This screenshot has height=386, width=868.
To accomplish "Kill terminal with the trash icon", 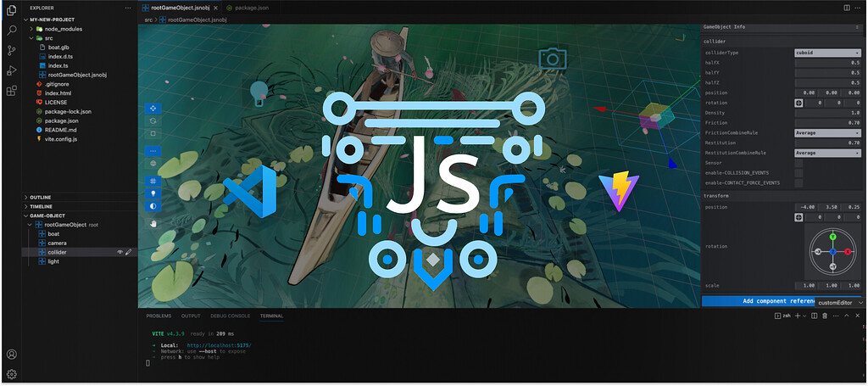I will tap(824, 316).
